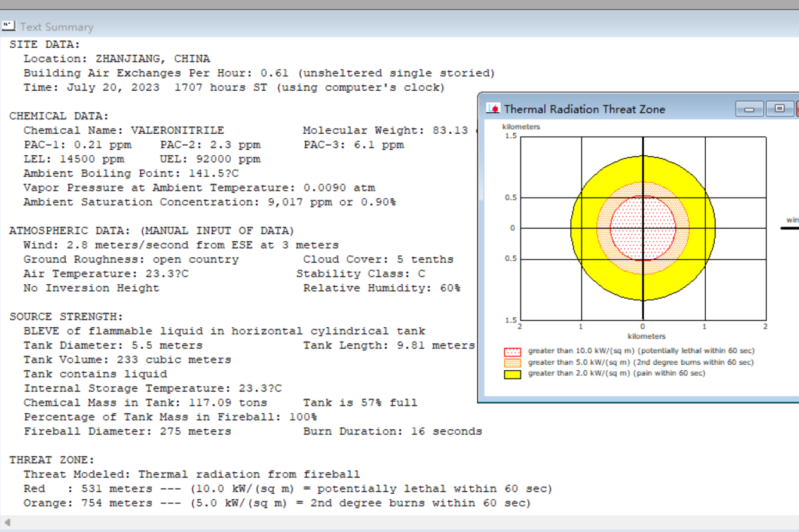Click the Thermal Radiation Threat Zone window icon
799x532 pixels.
pos(493,108)
